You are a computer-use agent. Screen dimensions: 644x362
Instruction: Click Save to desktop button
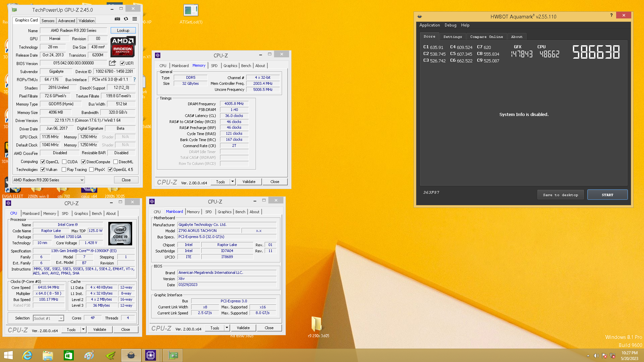560,195
